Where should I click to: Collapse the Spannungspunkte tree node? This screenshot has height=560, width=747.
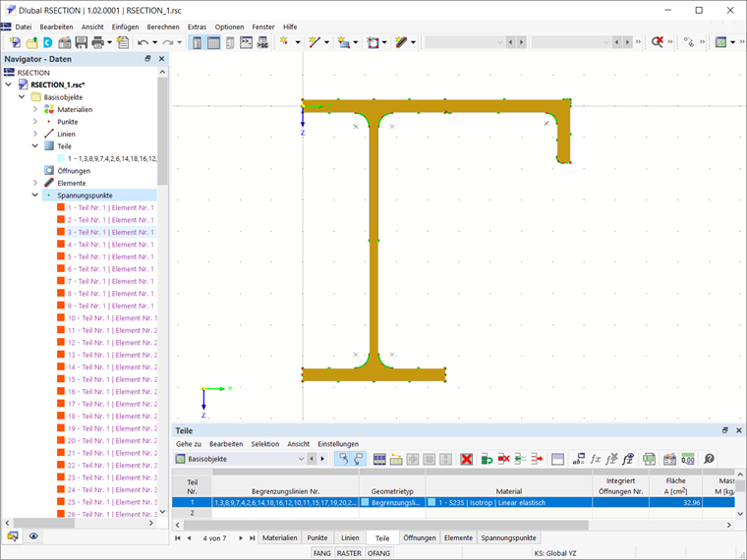[x=35, y=196]
